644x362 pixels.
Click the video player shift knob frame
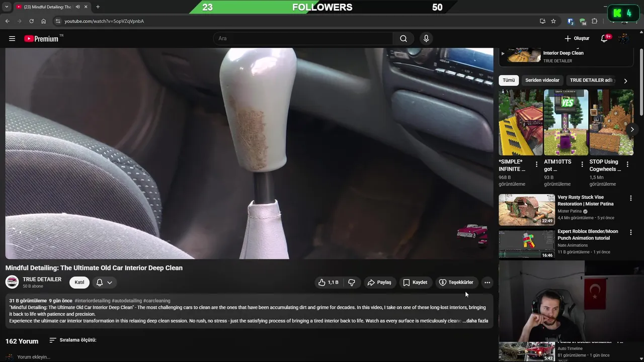click(x=249, y=153)
